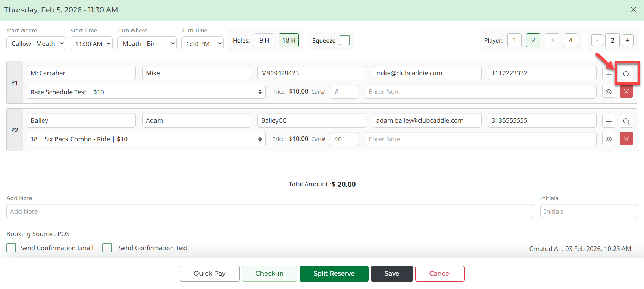This screenshot has height=289, width=644.
Task: Click the plus icon in Bailey's row
Action: (x=609, y=121)
